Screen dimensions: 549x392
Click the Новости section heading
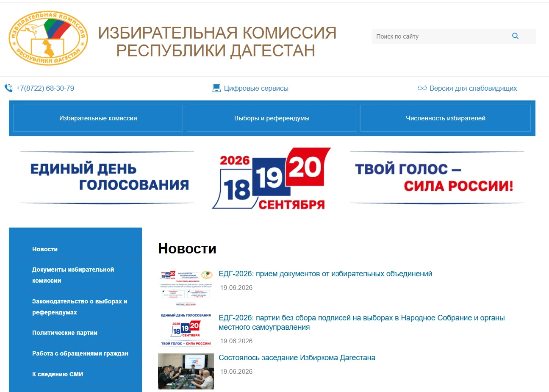coord(187,248)
